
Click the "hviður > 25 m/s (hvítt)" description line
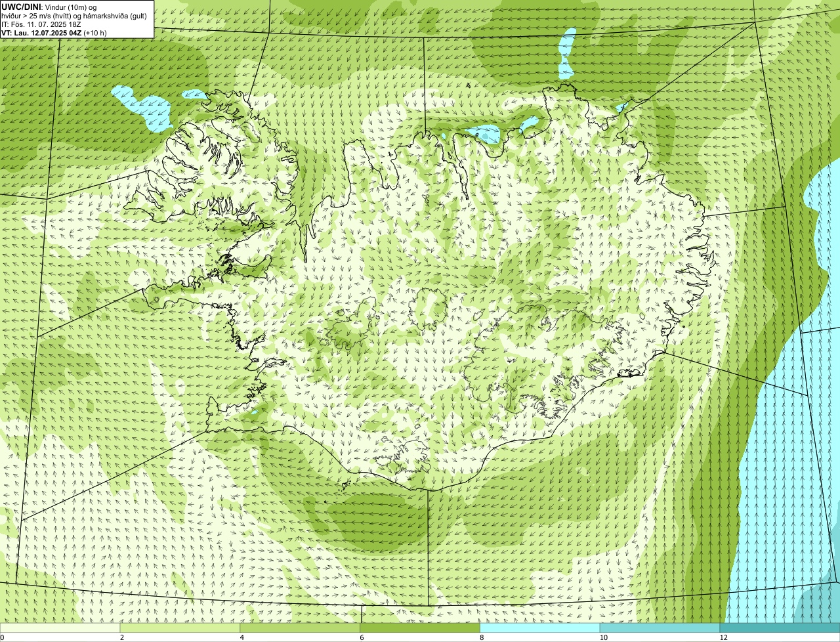pos(74,16)
